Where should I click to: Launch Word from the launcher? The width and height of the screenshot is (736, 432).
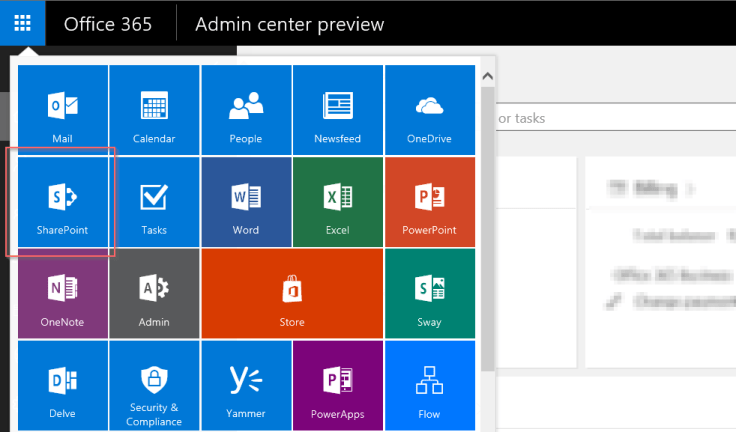click(246, 201)
